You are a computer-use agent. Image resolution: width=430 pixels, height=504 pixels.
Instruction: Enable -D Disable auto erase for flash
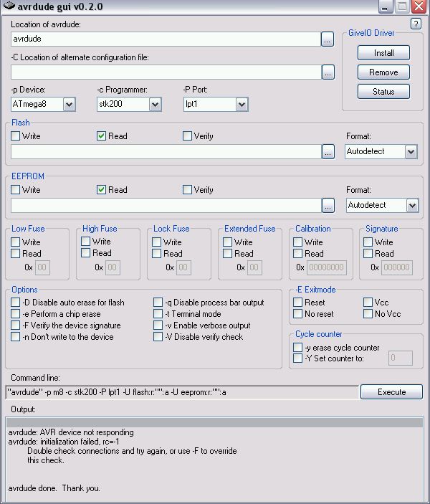16,302
